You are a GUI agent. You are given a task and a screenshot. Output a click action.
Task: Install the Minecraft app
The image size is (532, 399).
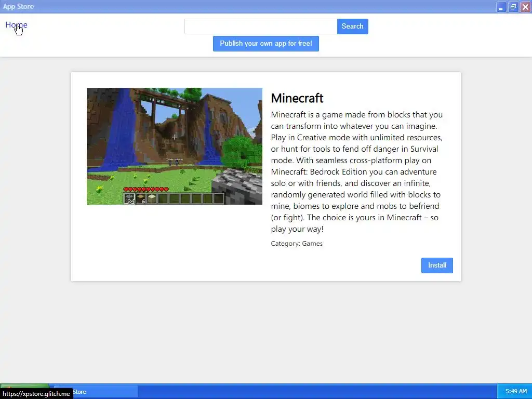pos(437,265)
